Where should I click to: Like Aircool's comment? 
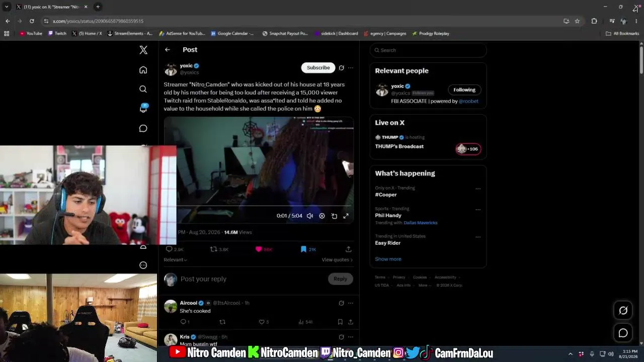[262, 322]
